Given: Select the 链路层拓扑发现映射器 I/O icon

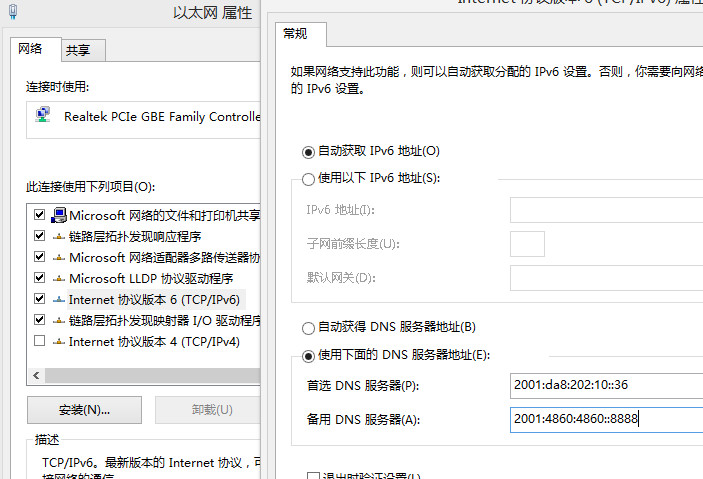Looking at the screenshot, I should pos(59,320).
